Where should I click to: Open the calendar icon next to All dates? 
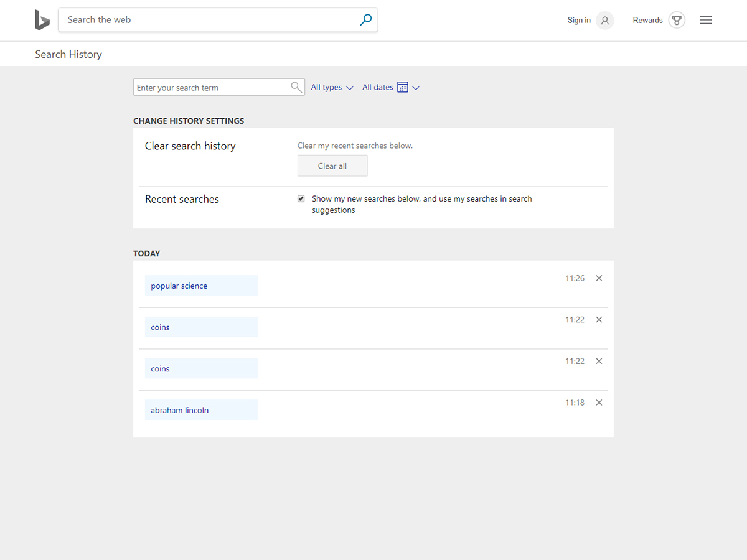[x=403, y=88]
